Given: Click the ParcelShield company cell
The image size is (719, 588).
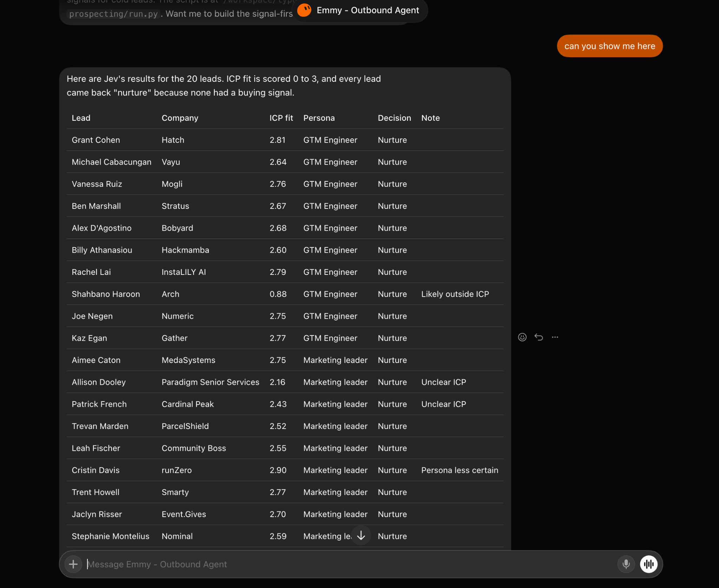Looking at the screenshot, I should click(185, 426).
